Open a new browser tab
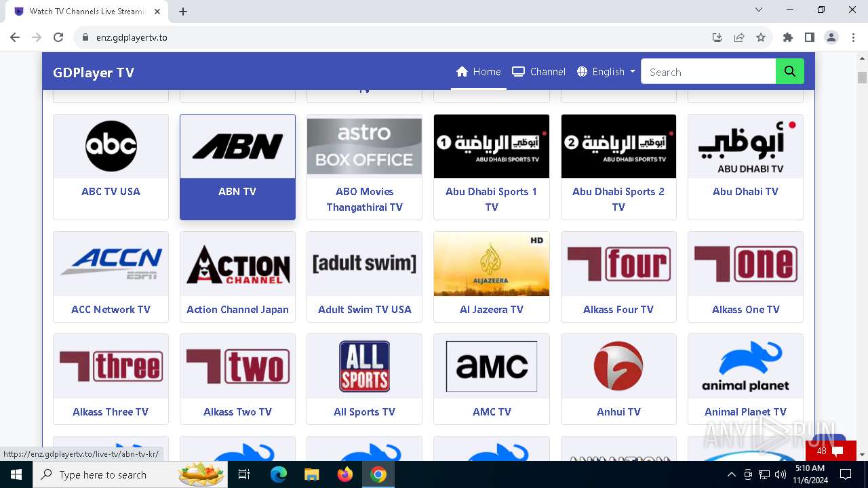Screen dimensions: 868x488 (x=183, y=12)
